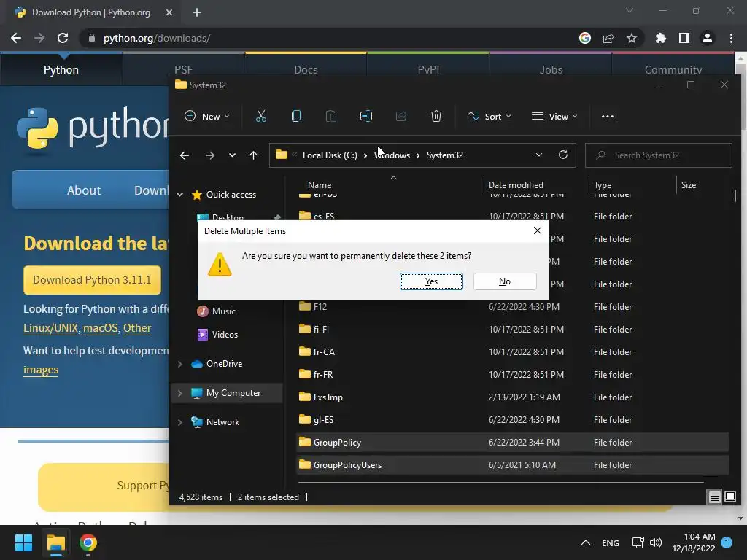Image resolution: width=747 pixels, height=560 pixels.
Task: Click the Copy icon in Explorer toolbar
Action: 296,116
